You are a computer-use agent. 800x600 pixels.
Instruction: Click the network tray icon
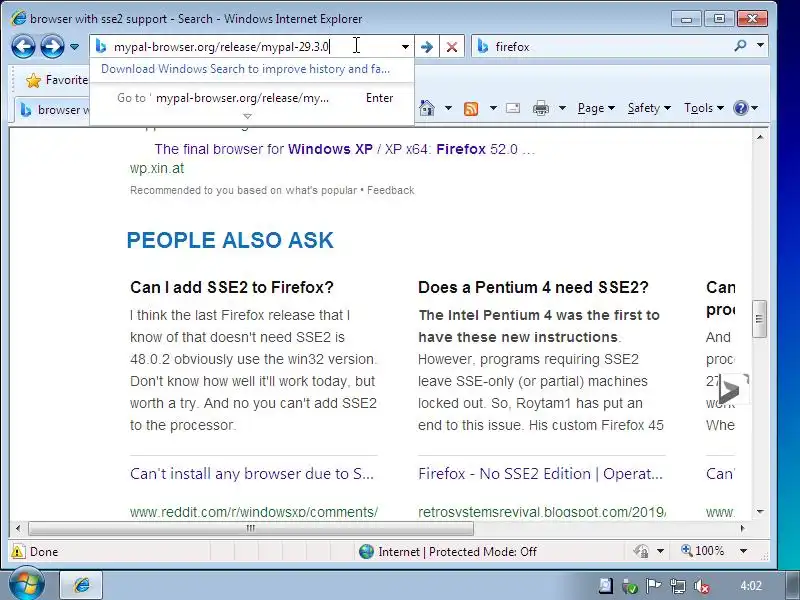point(678,586)
